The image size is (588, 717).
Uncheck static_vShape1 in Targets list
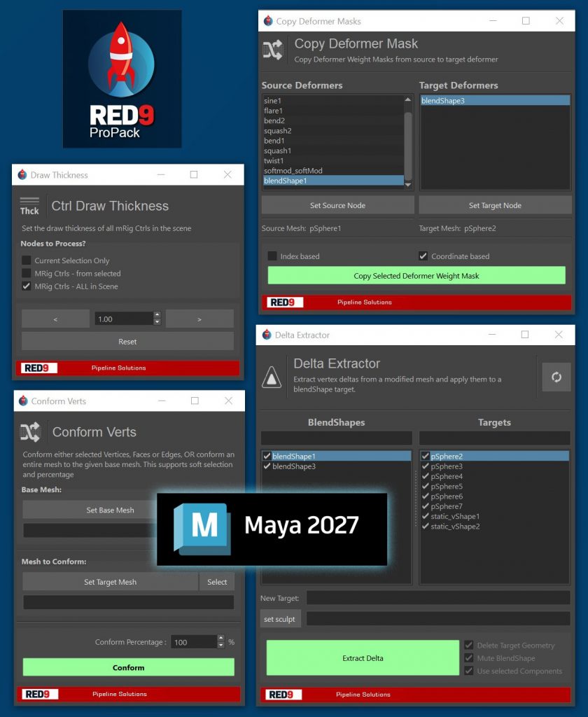tap(425, 516)
